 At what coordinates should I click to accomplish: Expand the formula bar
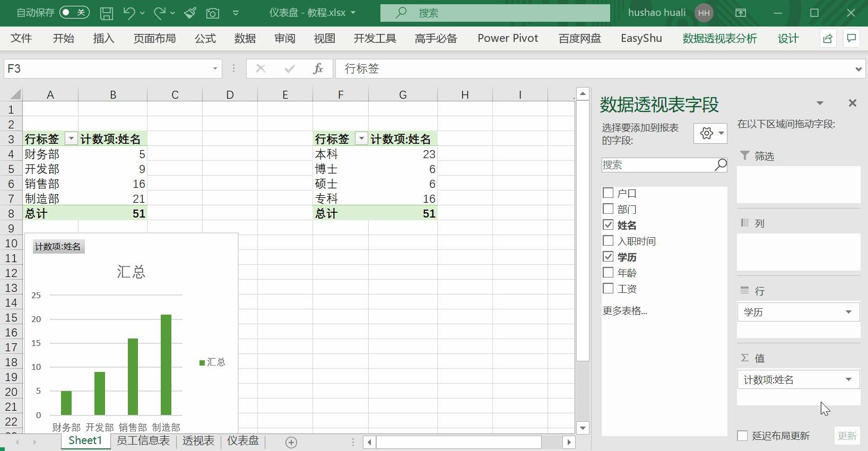click(858, 69)
